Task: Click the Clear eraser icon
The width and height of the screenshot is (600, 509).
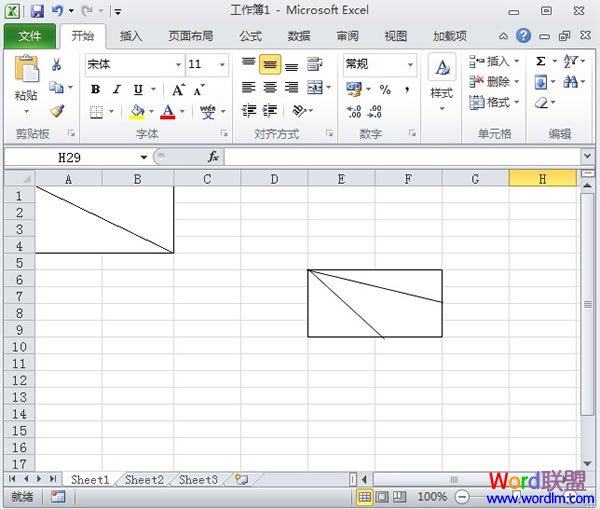Action: [x=541, y=103]
